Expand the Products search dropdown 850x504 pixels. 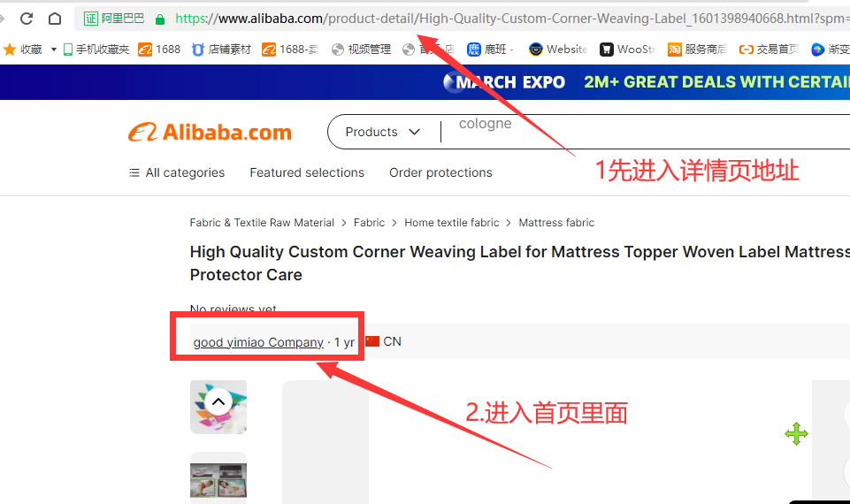point(383,132)
